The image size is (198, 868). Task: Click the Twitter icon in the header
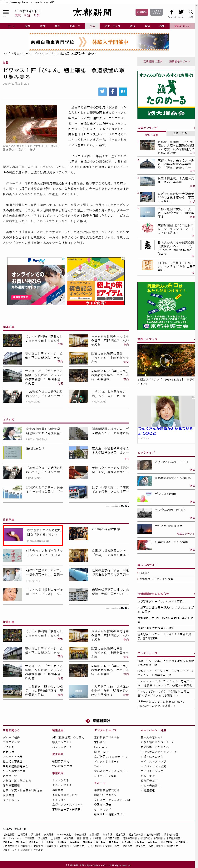[x=181, y=13]
